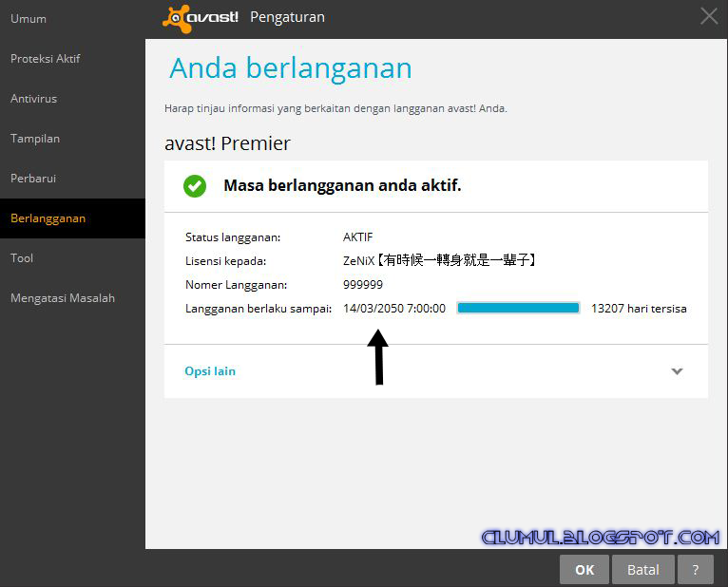Image resolution: width=728 pixels, height=587 pixels.
Task: Click expiry date 14/03/2050 7:00:00
Action: click(394, 309)
